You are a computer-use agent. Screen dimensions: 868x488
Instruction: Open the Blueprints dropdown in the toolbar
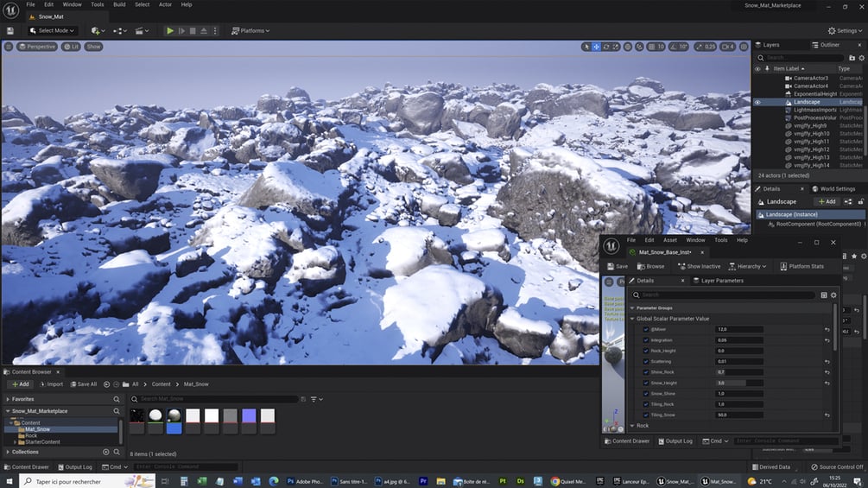[x=120, y=31]
